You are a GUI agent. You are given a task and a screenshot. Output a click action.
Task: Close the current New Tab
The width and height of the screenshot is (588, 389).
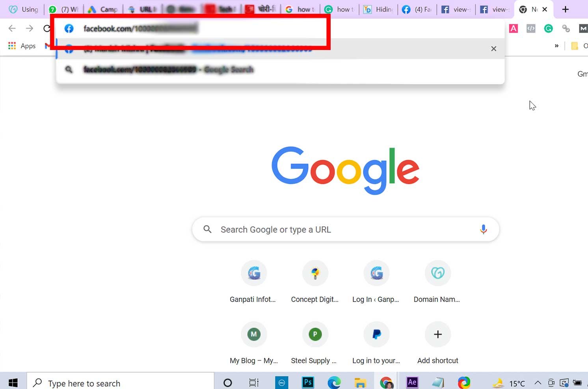point(545,9)
